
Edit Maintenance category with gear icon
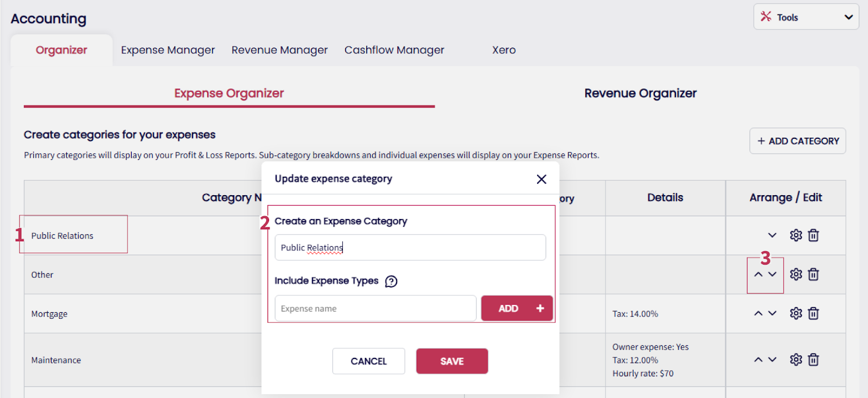(796, 360)
